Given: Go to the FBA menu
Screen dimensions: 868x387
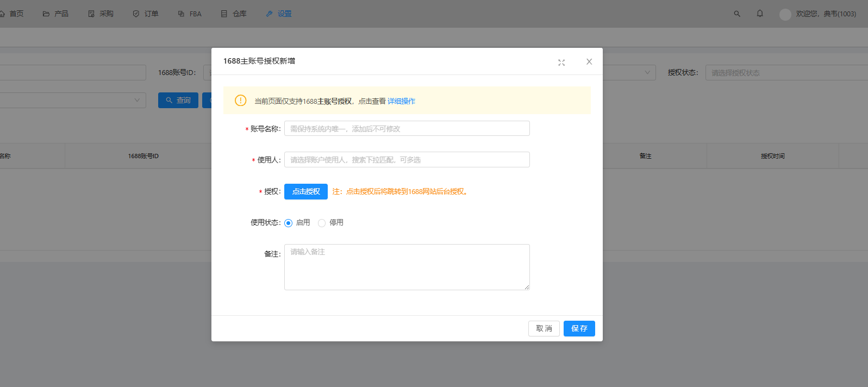Looking at the screenshot, I should click(190, 14).
